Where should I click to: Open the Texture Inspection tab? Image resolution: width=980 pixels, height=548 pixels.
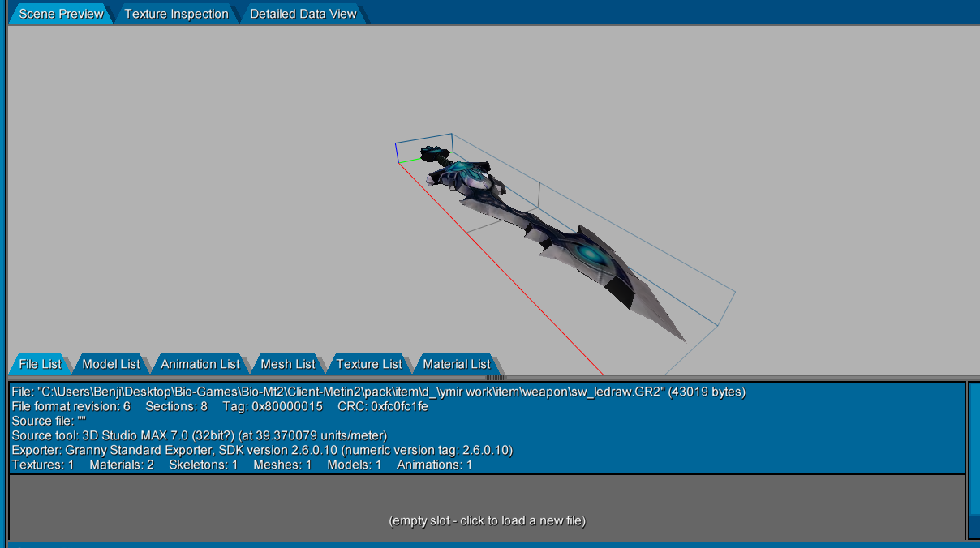click(x=176, y=14)
